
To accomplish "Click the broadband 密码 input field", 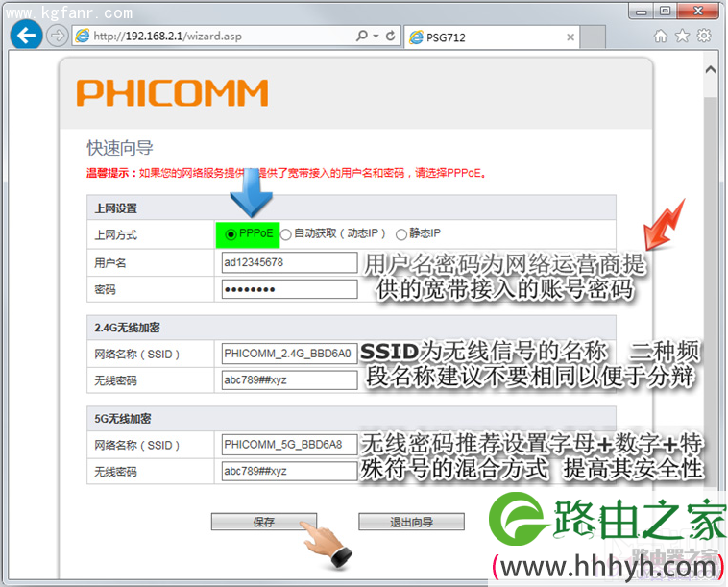I will [289, 289].
